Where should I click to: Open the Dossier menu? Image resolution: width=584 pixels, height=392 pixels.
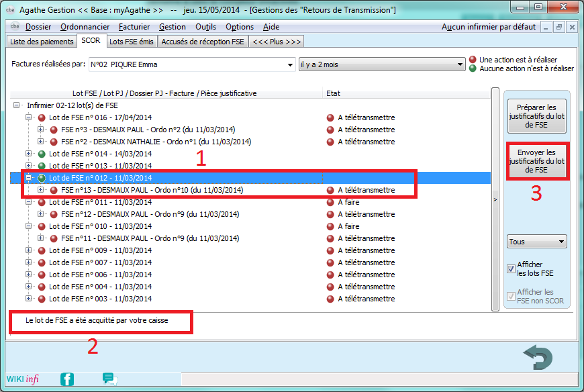38,27
